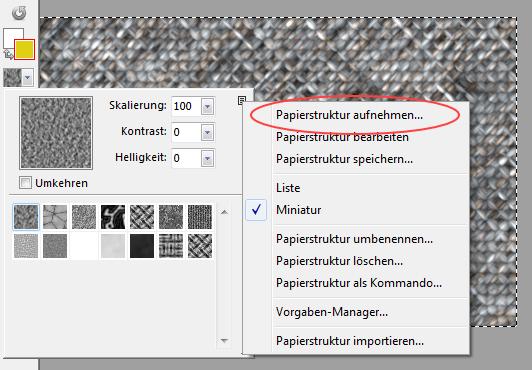The image size is (532, 370).
Task: Select the first selected texture thumbnail in top row
Action: (26, 217)
